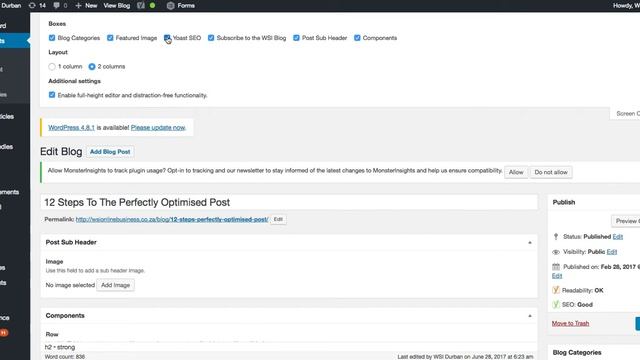Screen dimensions: 640x360
Task: Click the Add Blog Post button
Action: coord(110,152)
